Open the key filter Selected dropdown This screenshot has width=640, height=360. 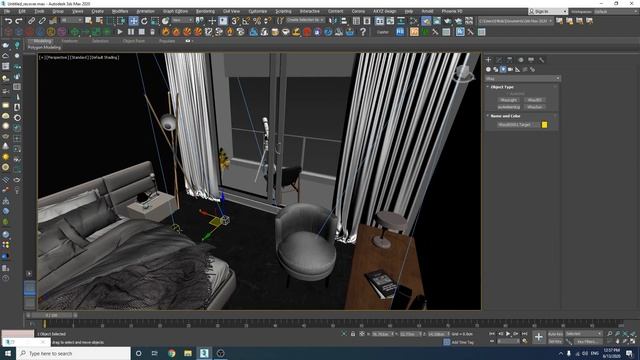[583, 334]
